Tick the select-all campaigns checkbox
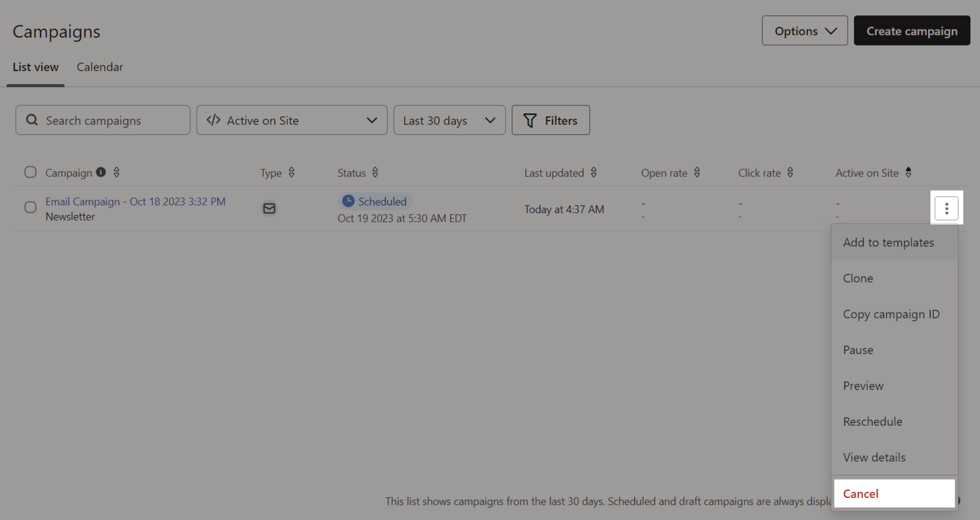 pyautogui.click(x=31, y=172)
